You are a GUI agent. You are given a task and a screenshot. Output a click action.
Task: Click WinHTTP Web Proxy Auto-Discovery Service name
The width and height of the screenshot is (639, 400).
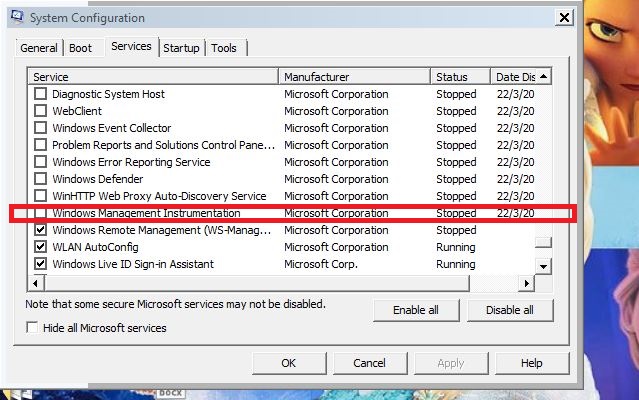(x=159, y=196)
